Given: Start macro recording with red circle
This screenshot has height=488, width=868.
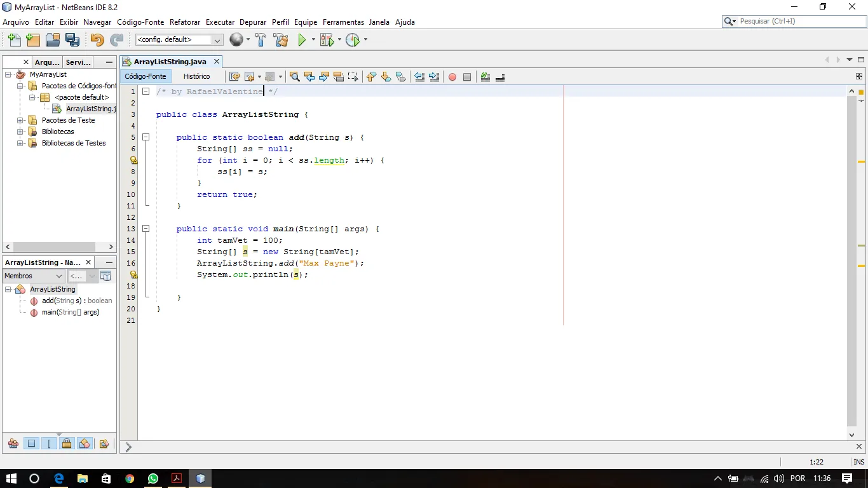Looking at the screenshot, I should [x=452, y=77].
